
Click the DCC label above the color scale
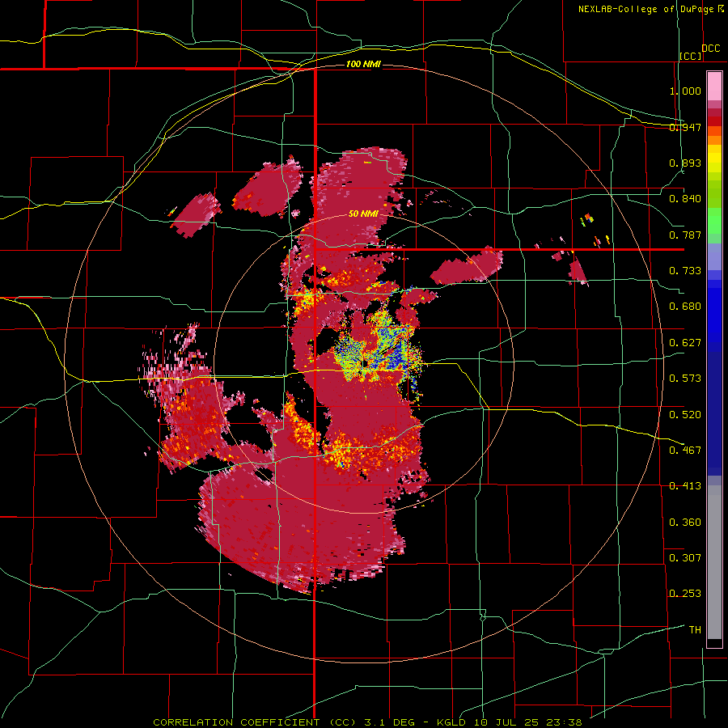pos(710,49)
